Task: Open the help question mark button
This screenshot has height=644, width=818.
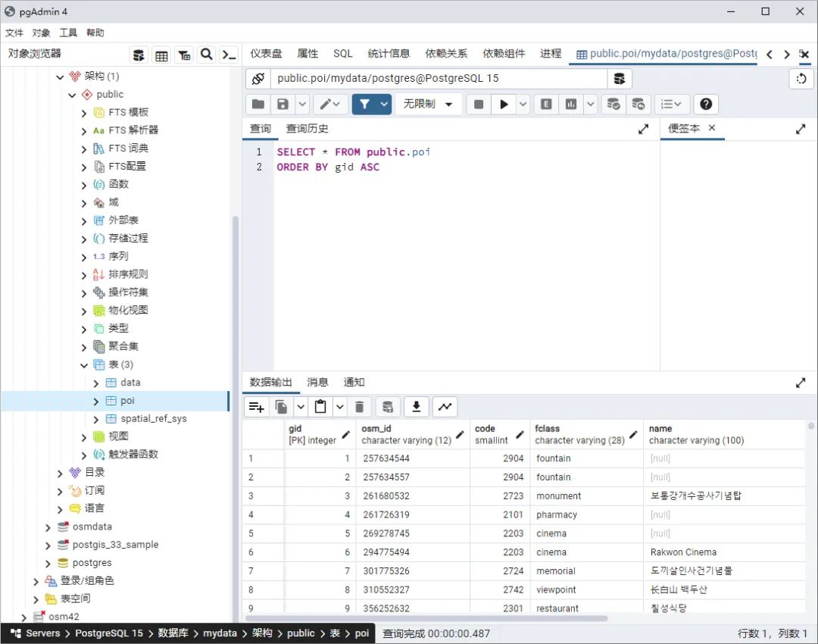Action: [x=706, y=104]
